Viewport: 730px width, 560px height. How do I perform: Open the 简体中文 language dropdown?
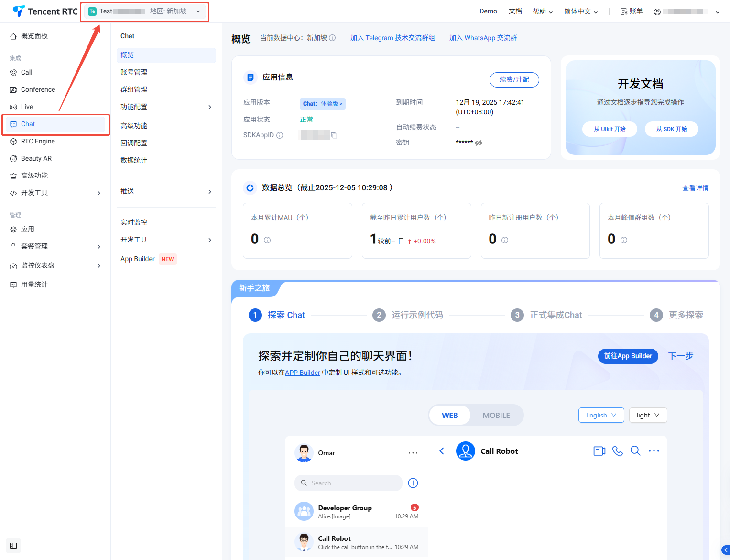pos(581,11)
